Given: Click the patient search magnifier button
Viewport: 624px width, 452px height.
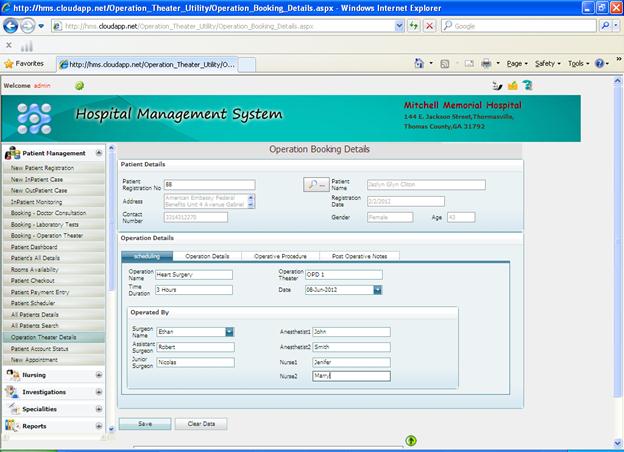Looking at the screenshot, I should tap(315, 185).
